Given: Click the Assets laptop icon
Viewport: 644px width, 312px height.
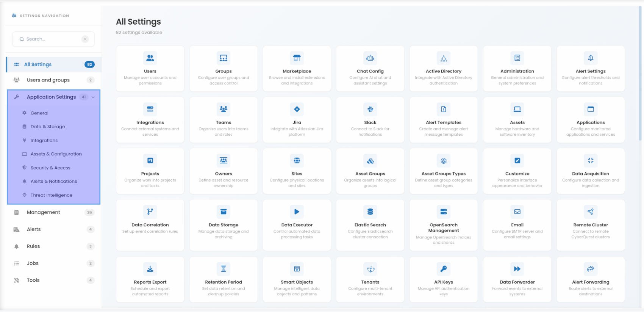Looking at the screenshot, I should click(517, 109).
